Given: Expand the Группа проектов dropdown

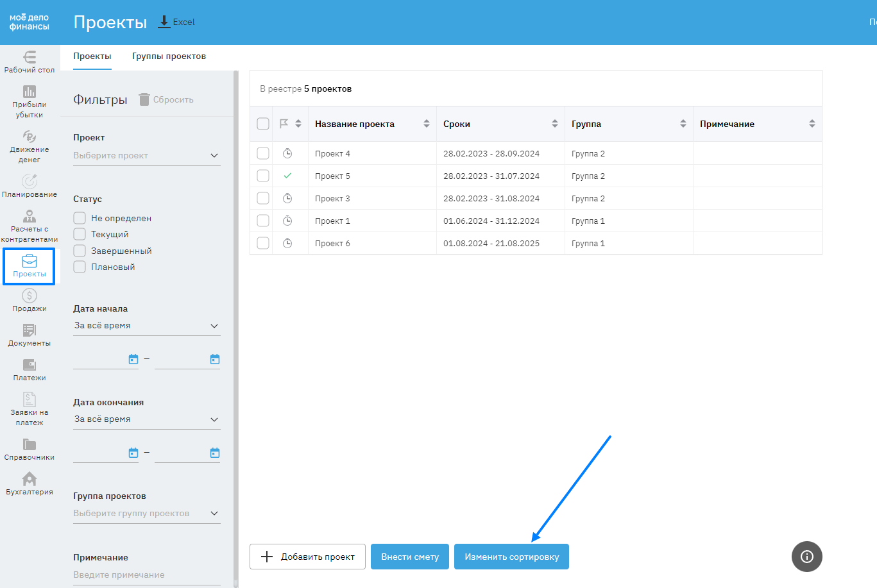Looking at the screenshot, I should point(146,514).
